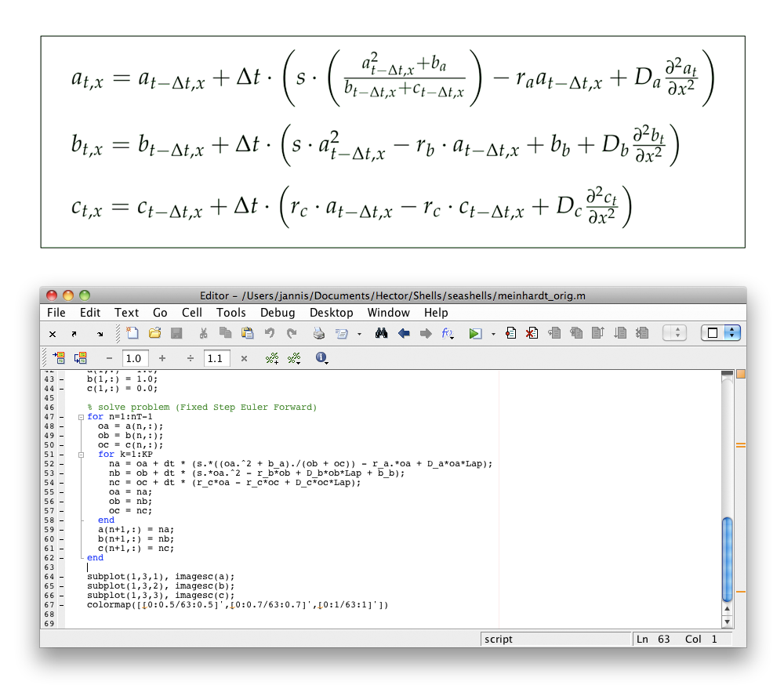Toggle breakpoint dash on line 52
The width and height of the screenshot is (784, 685).
point(62,464)
